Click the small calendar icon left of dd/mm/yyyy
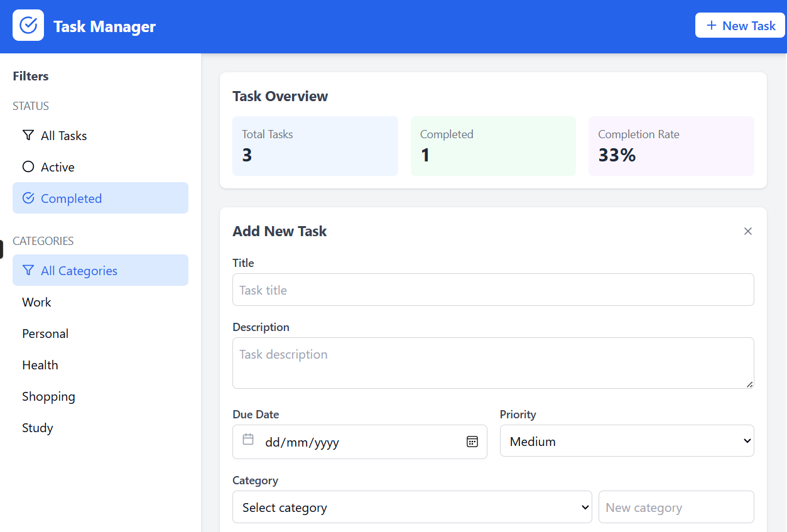This screenshot has height=532, width=787. [248, 439]
